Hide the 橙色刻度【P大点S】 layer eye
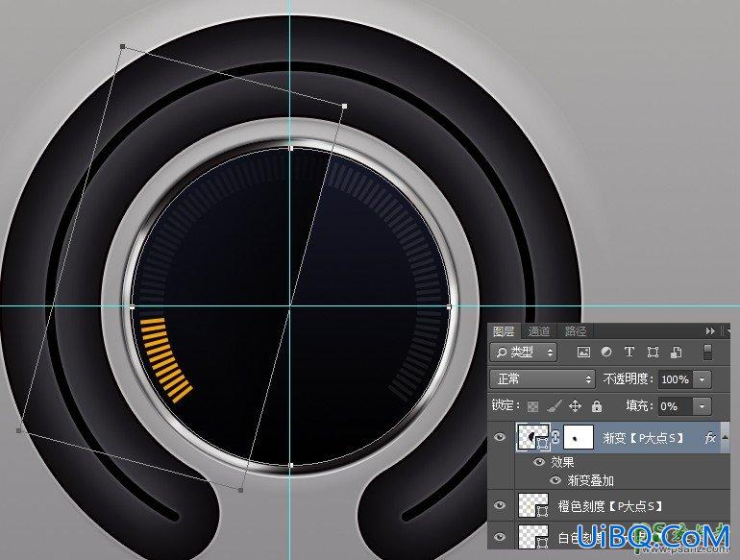Image resolution: width=740 pixels, height=560 pixels. (x=501, y=506)
